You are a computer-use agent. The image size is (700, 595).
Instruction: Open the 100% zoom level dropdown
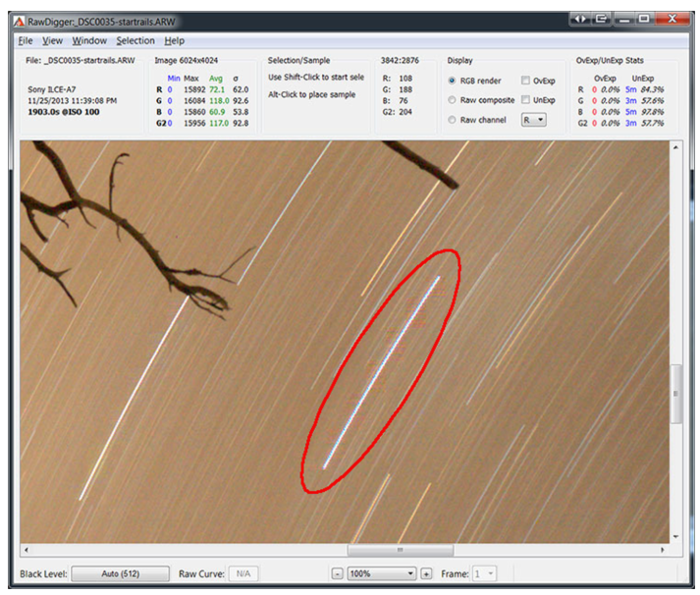pos(382,574)
